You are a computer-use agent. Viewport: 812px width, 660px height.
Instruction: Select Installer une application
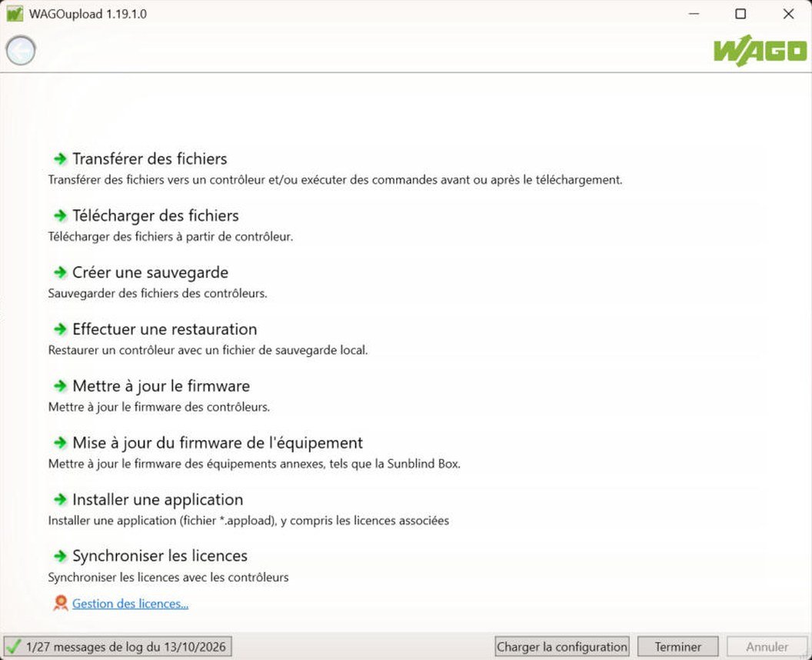point(158,499)
